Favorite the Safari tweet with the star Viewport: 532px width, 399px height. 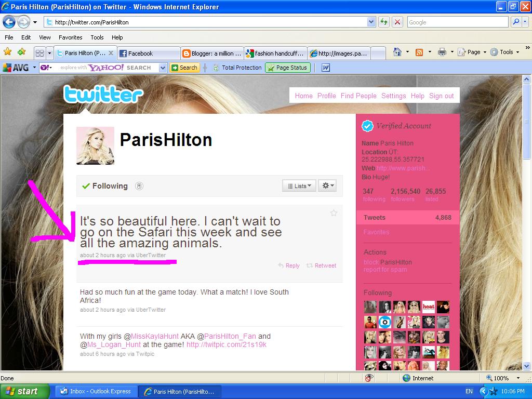(x=334, y=213)
